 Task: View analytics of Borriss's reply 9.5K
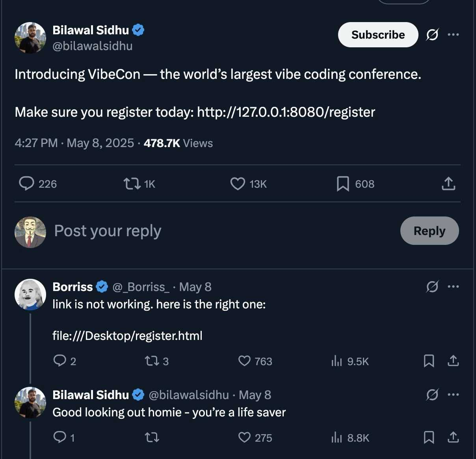pos(350,361)
